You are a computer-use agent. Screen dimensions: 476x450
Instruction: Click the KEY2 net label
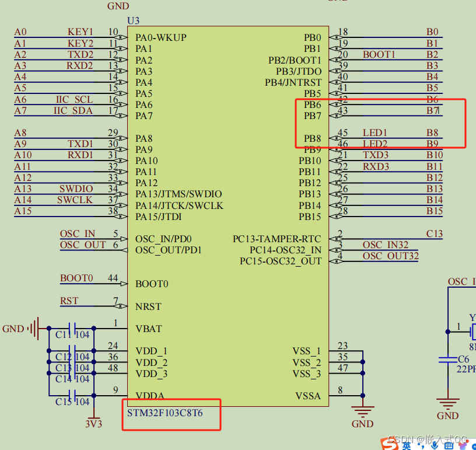pos(80,43)
